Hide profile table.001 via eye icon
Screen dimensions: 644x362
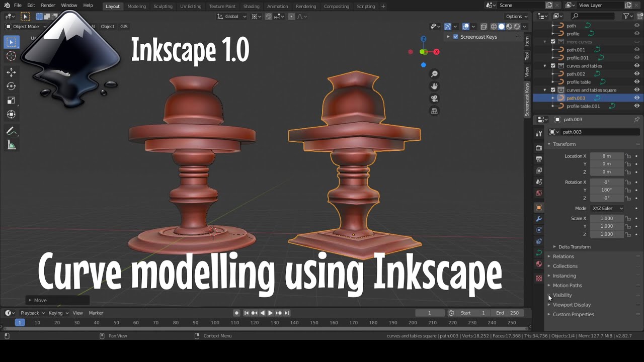636,106
